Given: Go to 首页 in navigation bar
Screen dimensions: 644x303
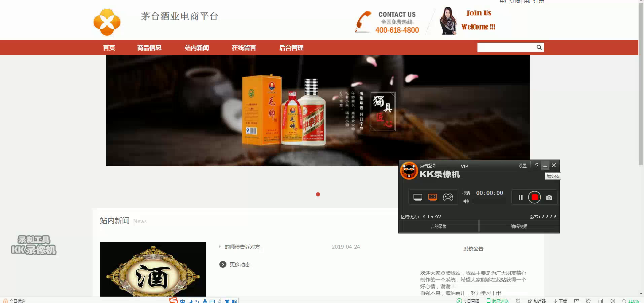Looking at the screenshot, I should pyautogui.click(x=109, y=48).
